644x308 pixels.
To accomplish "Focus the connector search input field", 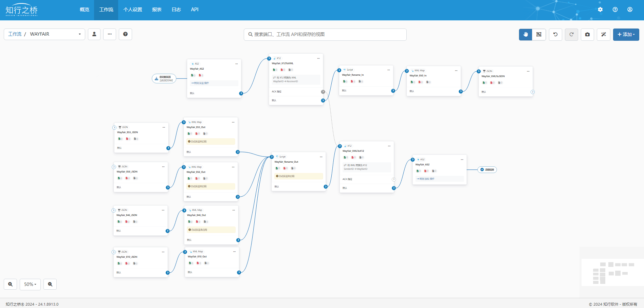I will coord(325,35).
